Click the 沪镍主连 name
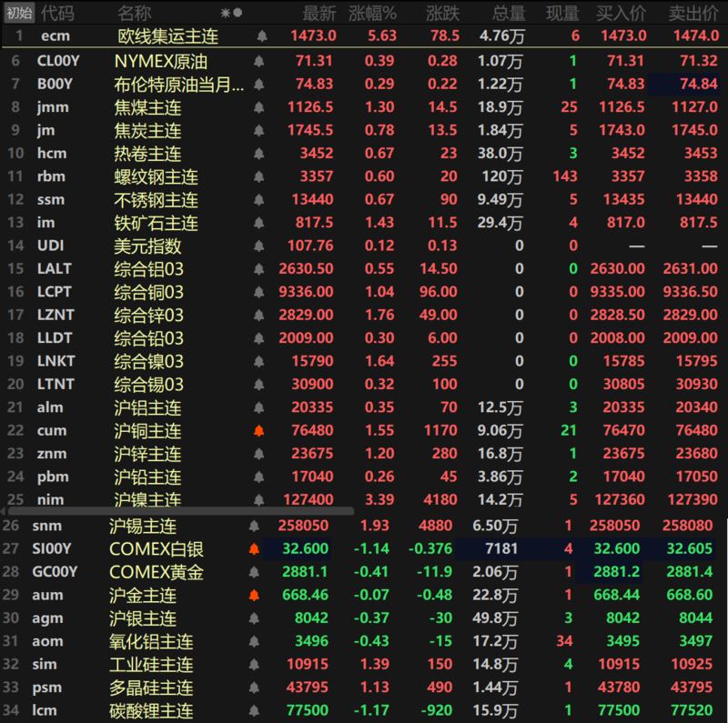Screen dimensions: 728x723 147,499
